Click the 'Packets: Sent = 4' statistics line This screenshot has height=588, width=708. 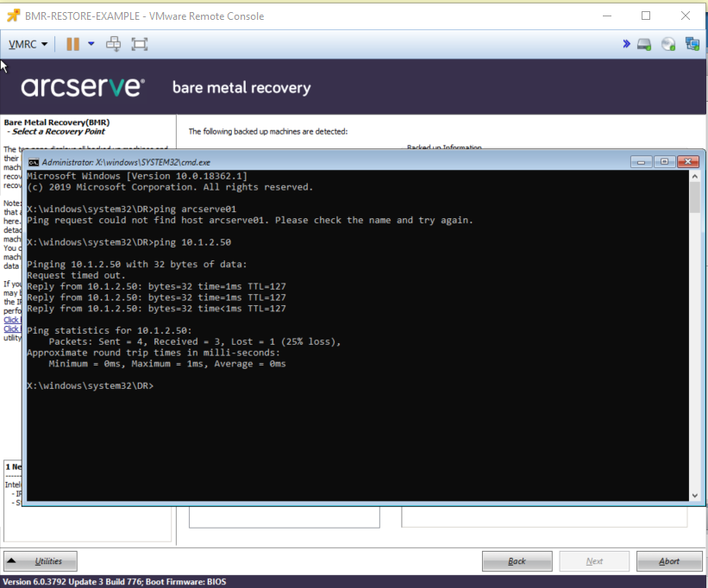pyautogui.click(x=195, y=341)
